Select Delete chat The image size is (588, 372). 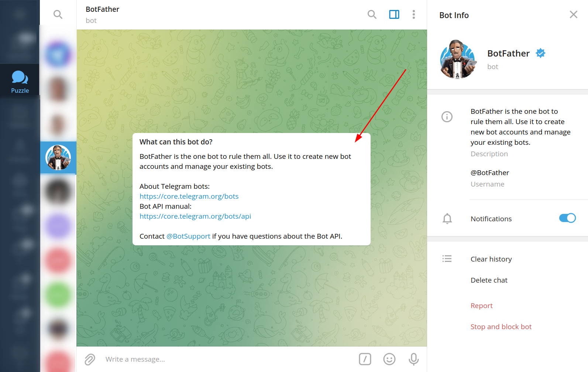(489, 280)
